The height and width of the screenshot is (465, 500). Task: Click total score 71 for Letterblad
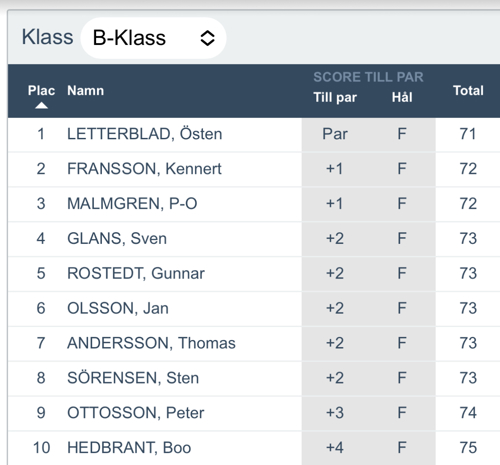click(x=468, y=134)
